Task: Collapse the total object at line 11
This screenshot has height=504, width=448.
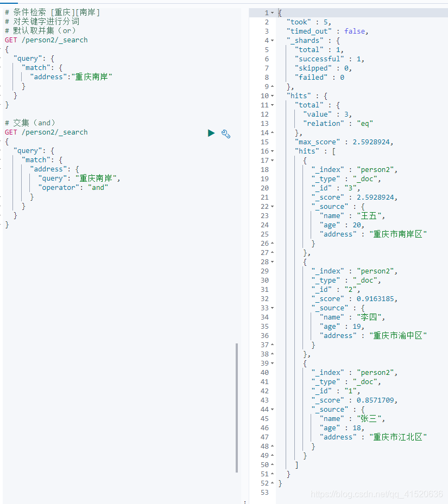Action: tap(272, 105)
